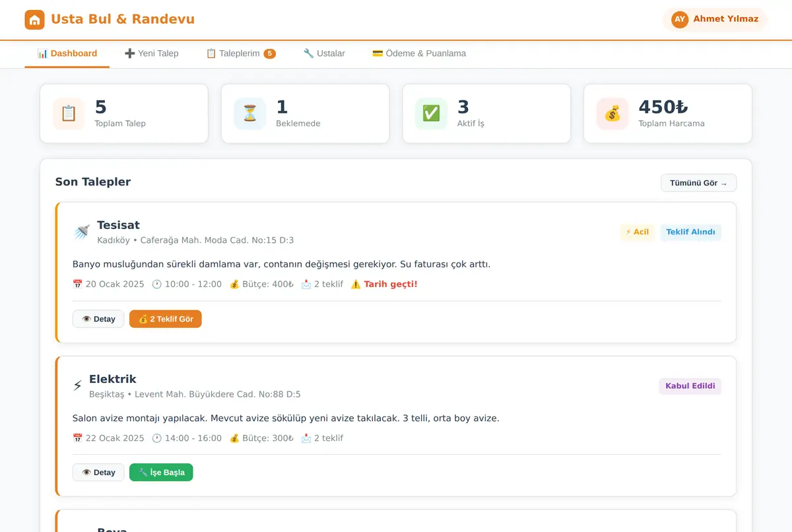
Task: Click the Beşiktaş Levent Mah. address line
Action: click(x=195, y=394)
